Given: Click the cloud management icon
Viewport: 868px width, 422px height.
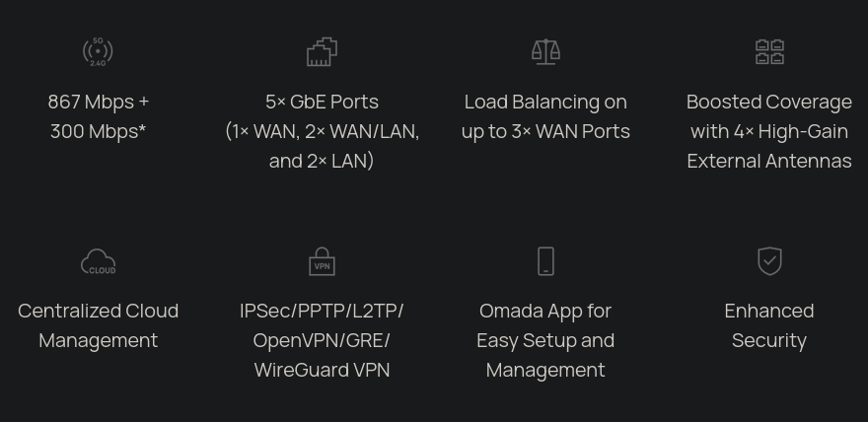Looking at the screenshot, I should tap(98, 261).
